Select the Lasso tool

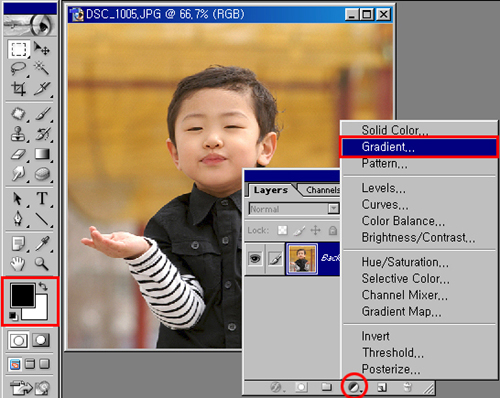point(19,69)
